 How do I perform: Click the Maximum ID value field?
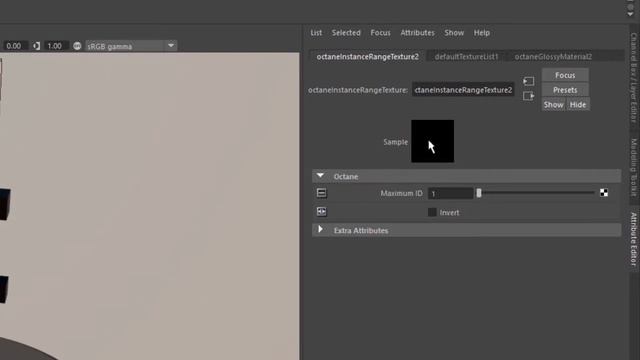(450, 193)
